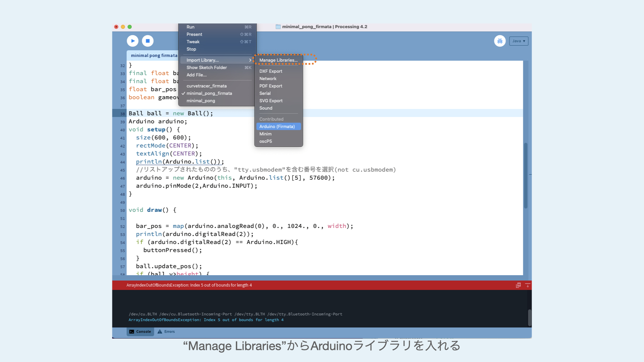Switch to the Console tab
This screenshot has width=644, height=362.
pos(140,331)
